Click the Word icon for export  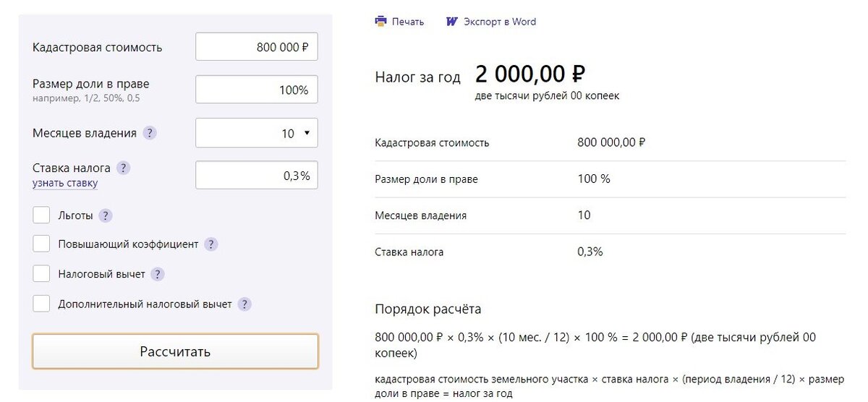click(452, 22)
